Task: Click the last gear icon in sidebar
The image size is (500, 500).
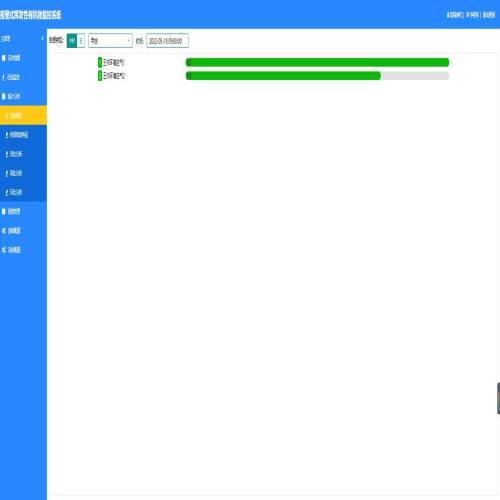Action: pos(4,250)
